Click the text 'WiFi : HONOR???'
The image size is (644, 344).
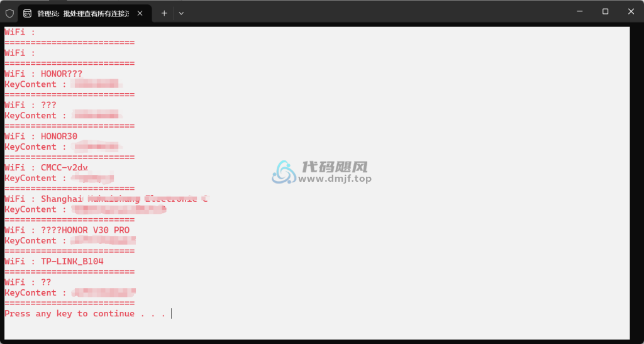(43, 74)
